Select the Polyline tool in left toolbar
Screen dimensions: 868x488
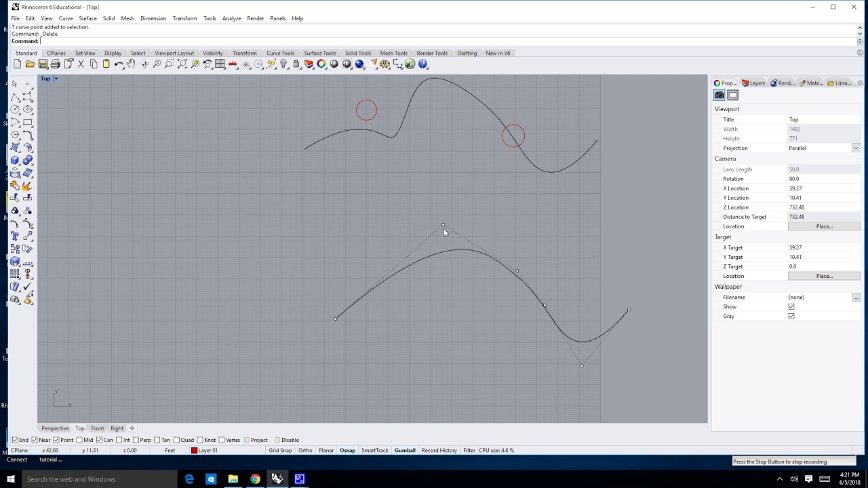coord(15,96)
